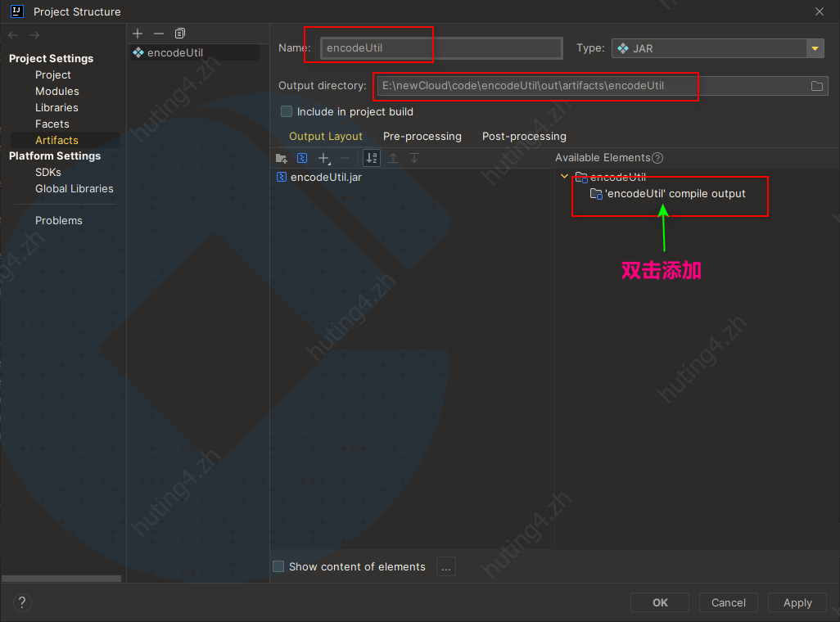Click the folder browse icon for Output directory
840x622 pixels.
click(816, 86)
